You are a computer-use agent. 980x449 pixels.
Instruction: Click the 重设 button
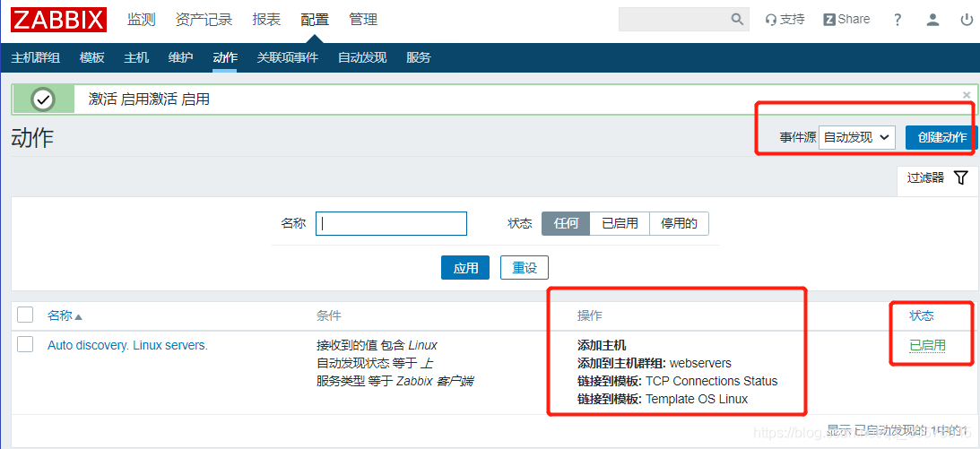[x=525, y=268]
